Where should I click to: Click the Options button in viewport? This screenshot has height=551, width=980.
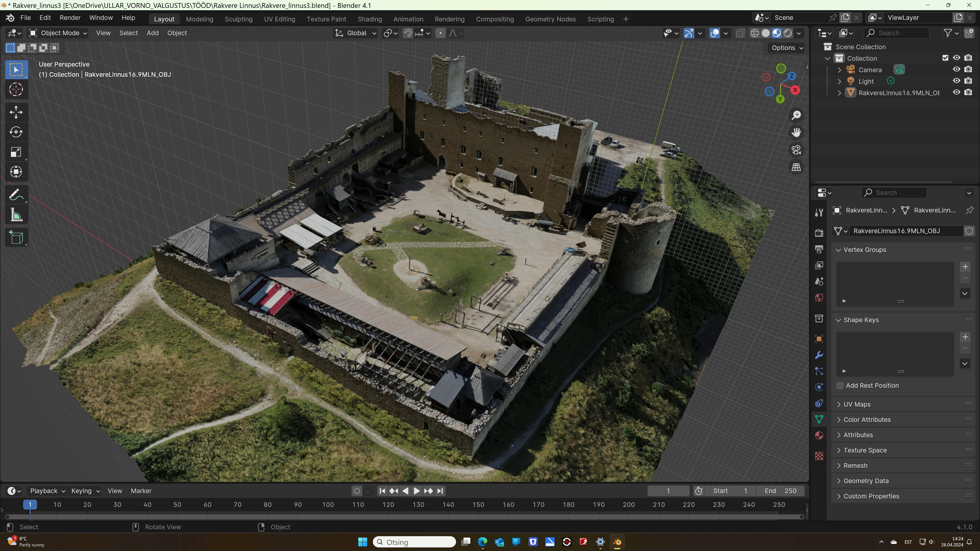pyautogui.click(x=786, y=48)
